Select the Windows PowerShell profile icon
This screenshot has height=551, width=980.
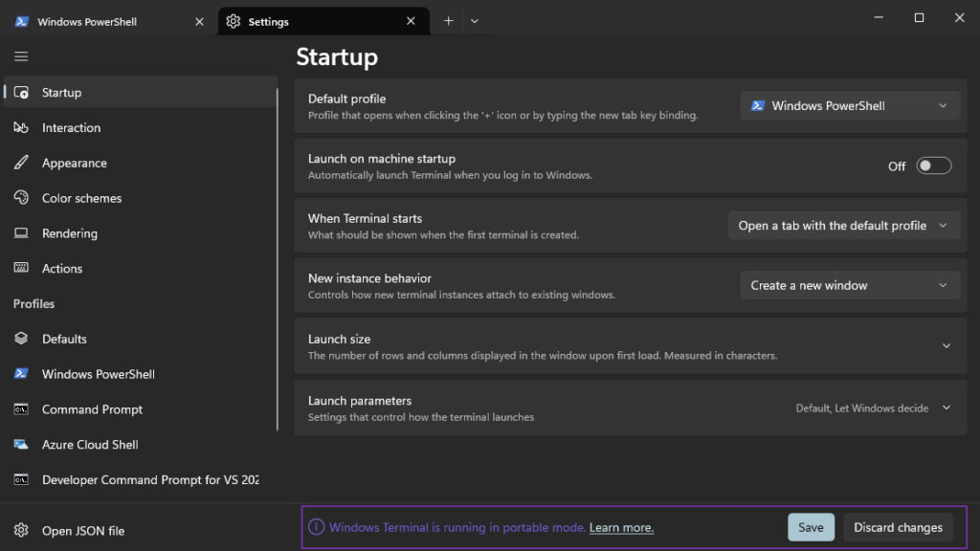pyautogui.click(x=21, y=374)
